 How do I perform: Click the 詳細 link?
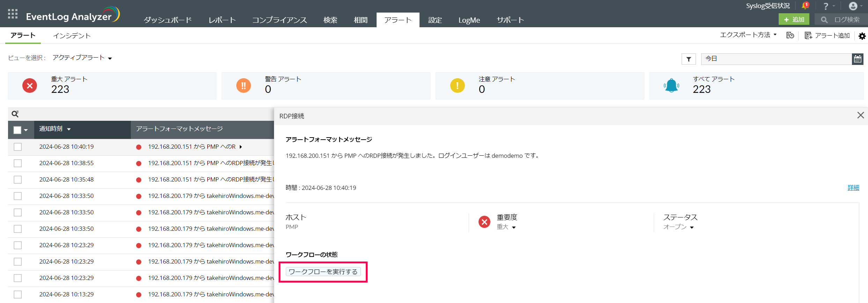tap(853, 188)
